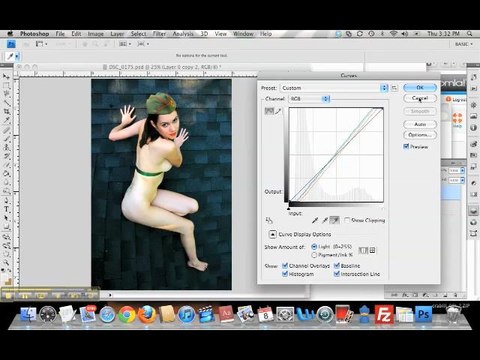
Task: Open the Analysis menu
Action: pos(183,34)
